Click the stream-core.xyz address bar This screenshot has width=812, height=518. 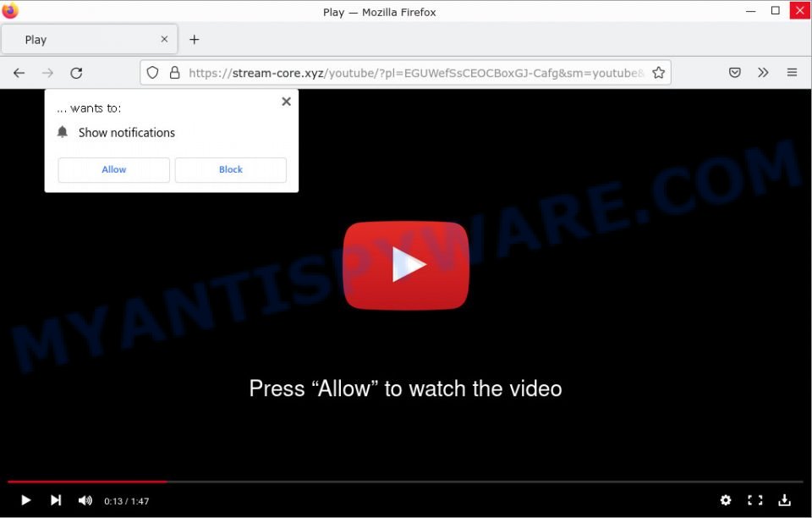(x=405, y=73)
